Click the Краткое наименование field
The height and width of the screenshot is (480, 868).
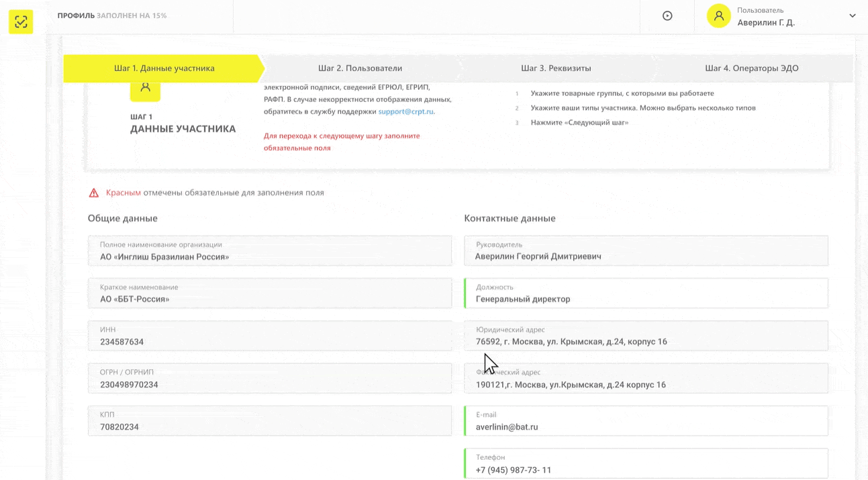click(270, 293)
